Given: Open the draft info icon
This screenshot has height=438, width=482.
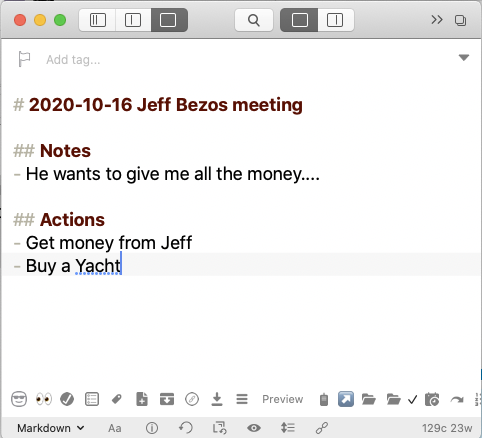Looking at the screenshot, I should 152,428.
